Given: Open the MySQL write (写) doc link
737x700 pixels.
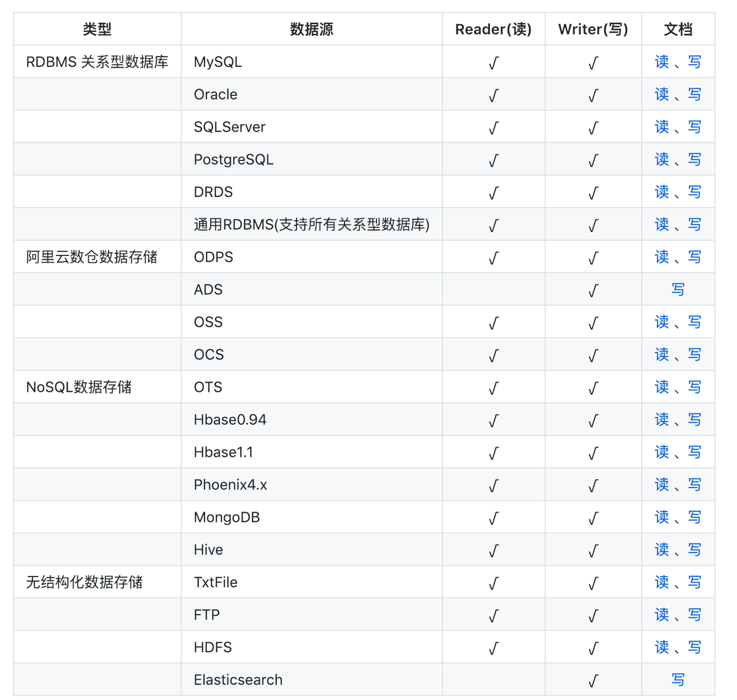Looking at the screenshot, I should click(x=694, y=62).
